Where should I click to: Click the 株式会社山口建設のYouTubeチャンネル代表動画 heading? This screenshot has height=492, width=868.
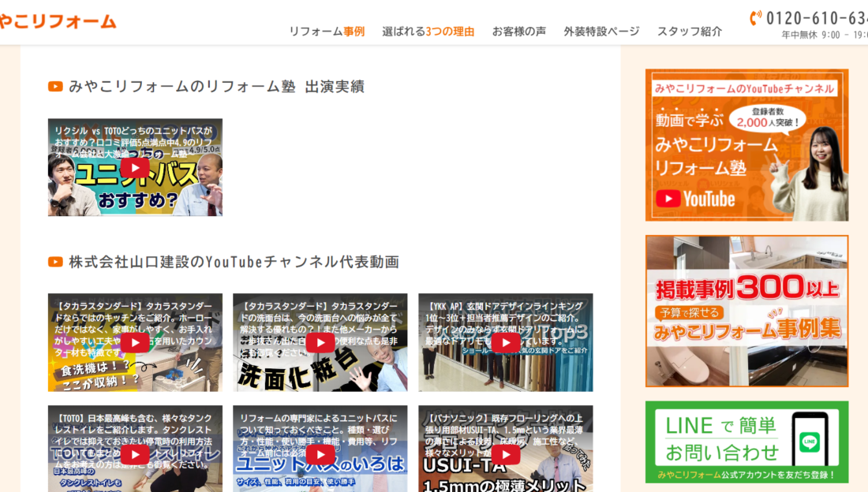[x=234, y=262]
